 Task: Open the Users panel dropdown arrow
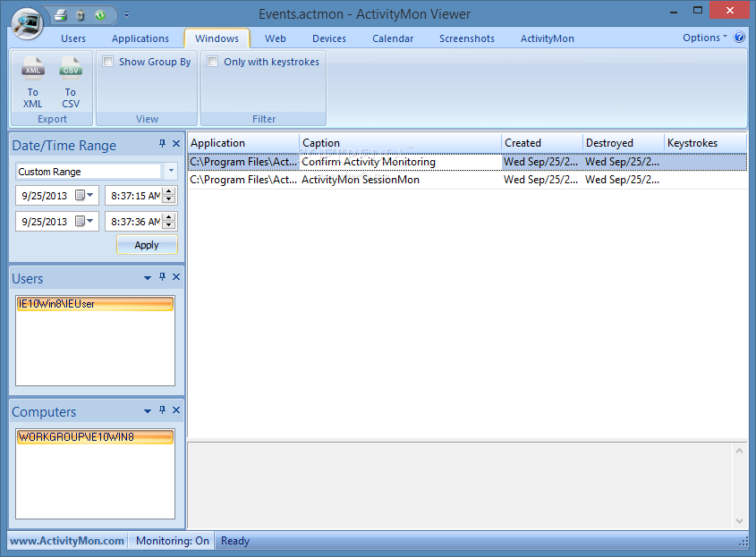[x=148, y=277]
